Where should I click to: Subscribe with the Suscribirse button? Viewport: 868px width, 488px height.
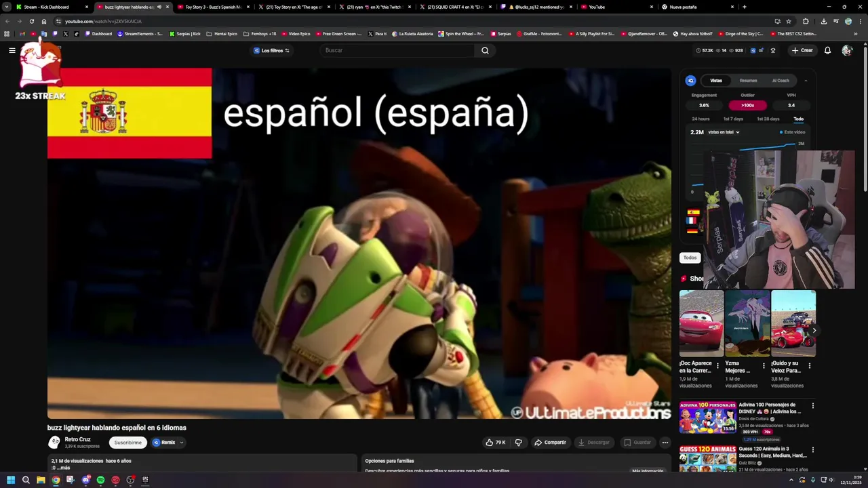128,443
